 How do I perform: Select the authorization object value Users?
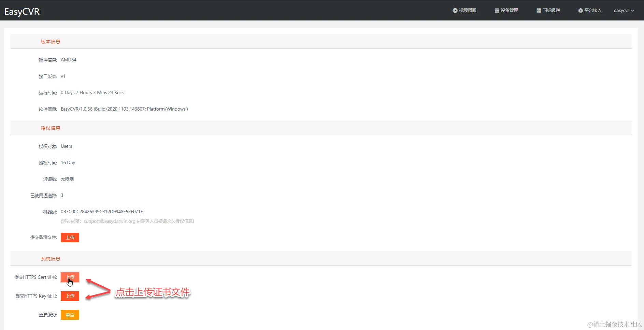(x=67, y=146)
